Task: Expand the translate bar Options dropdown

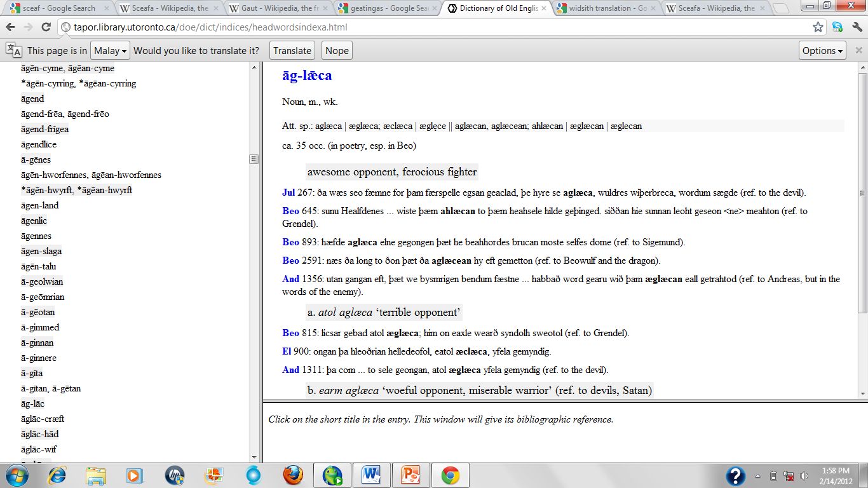Action: coord(822,51)
